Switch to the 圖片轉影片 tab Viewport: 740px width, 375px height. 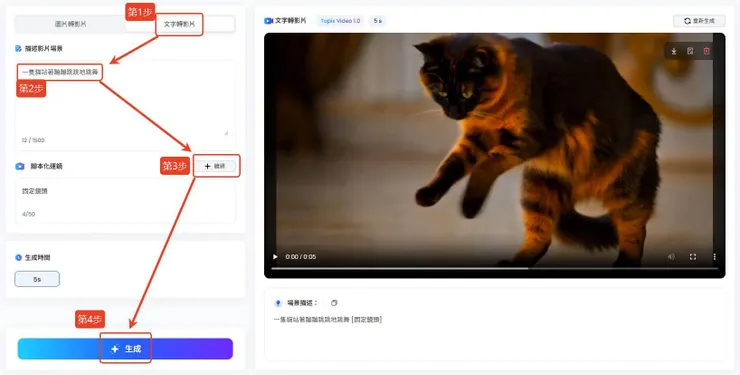tap(71, 24)
